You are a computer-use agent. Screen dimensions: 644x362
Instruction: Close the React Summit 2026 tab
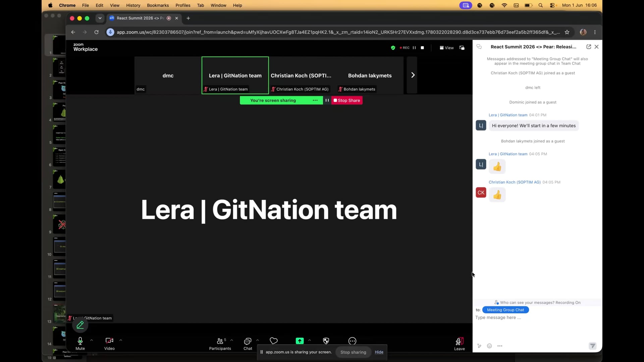176,18
